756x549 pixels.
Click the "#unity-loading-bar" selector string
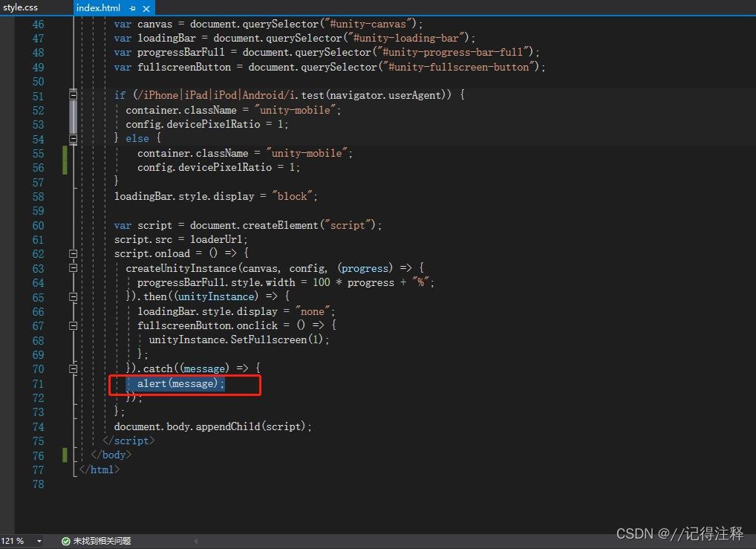pos(408,38)
